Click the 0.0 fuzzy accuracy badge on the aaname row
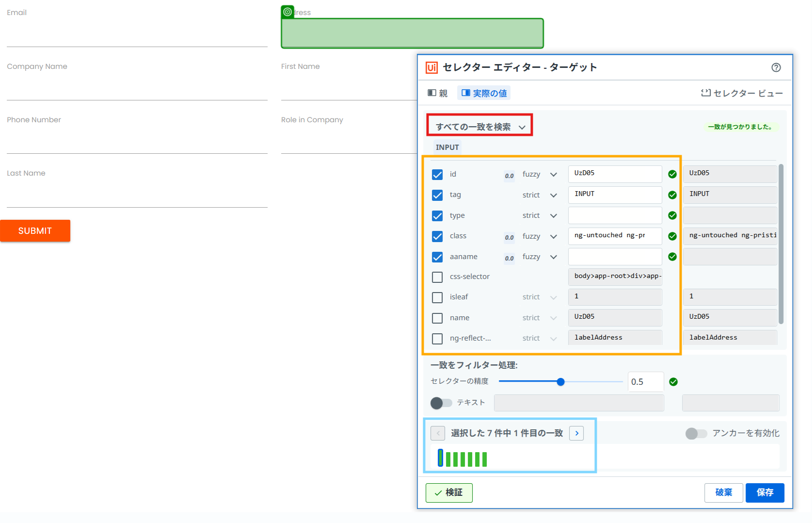This screenshot has height=523, width=812. click(x=509, y=258)
